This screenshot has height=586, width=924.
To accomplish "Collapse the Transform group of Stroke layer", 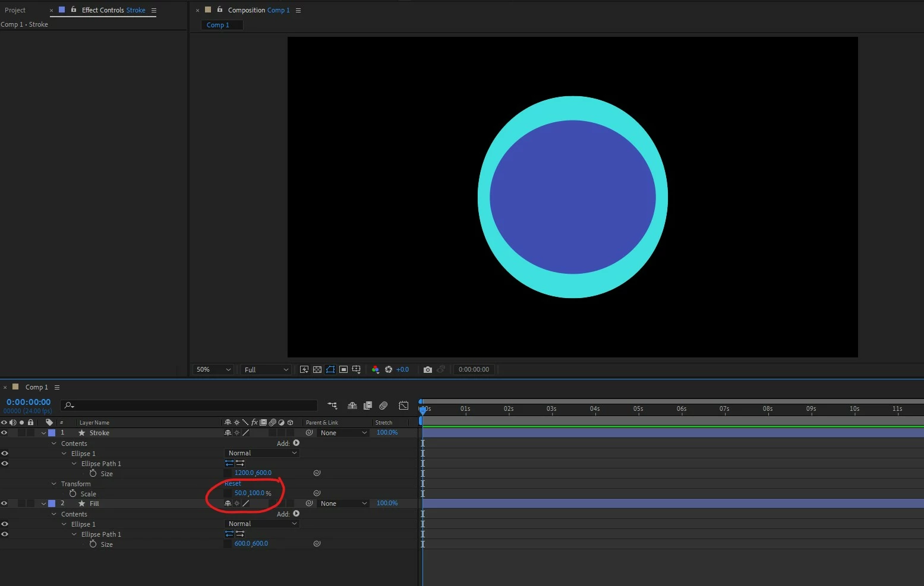I will click(54, 484).
